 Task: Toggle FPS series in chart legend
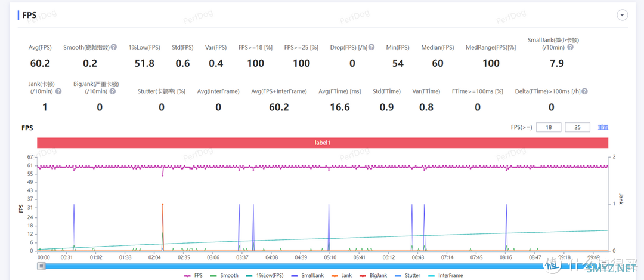(193, 275)
